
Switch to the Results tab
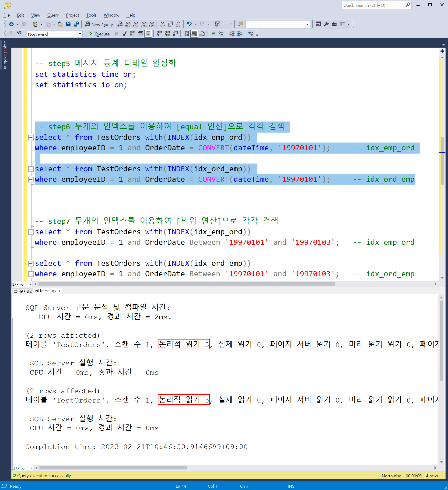(23, 291)
